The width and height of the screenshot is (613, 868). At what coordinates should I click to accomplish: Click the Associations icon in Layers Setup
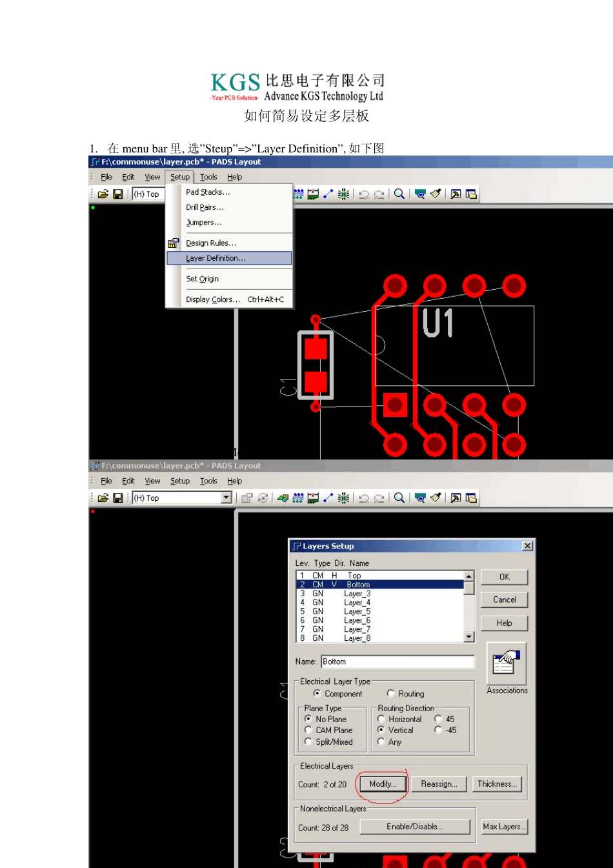click(x=506, y=663)
